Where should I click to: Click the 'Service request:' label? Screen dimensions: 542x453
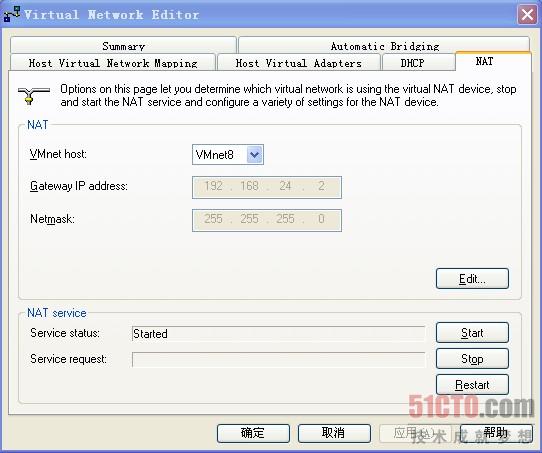(68, 359)
